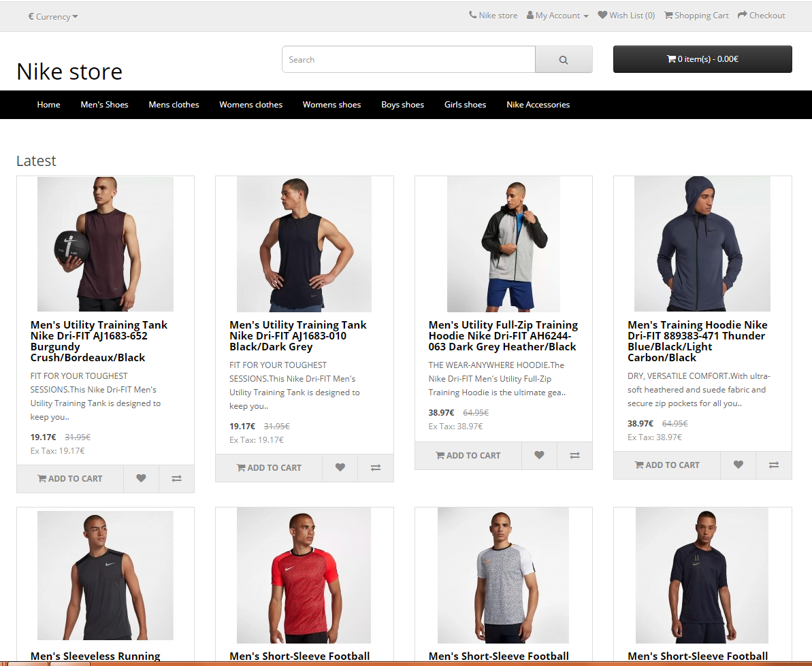Click the Nike store phone link
The width and height of the screenshot is (812, 666).
(493, 16)
